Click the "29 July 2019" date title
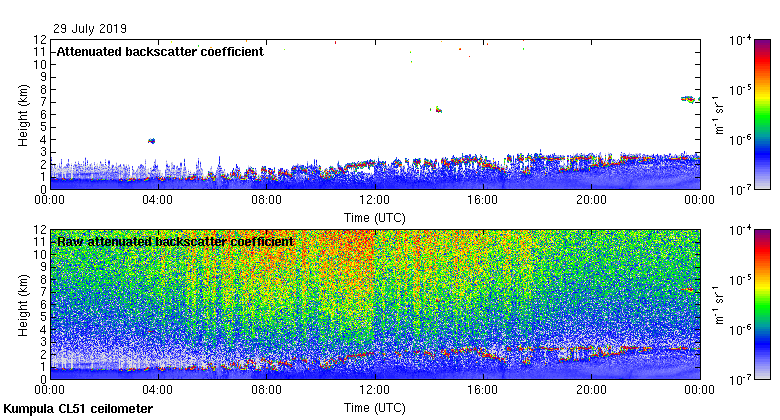The image size is (780, 420). (91, 28)
